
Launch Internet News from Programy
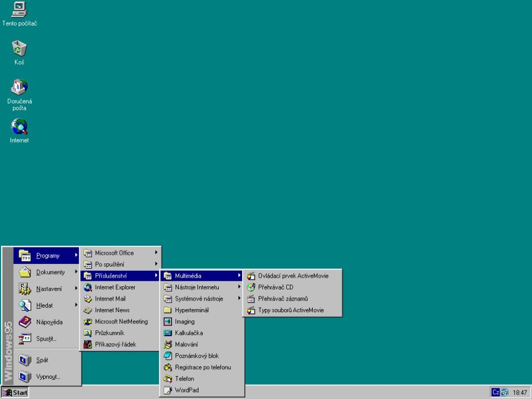coord(120,310)
